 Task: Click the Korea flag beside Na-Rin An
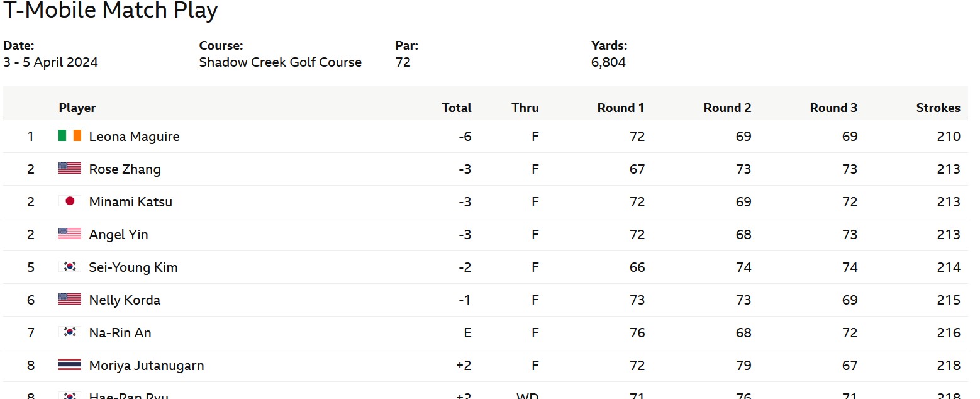point(70,332)
